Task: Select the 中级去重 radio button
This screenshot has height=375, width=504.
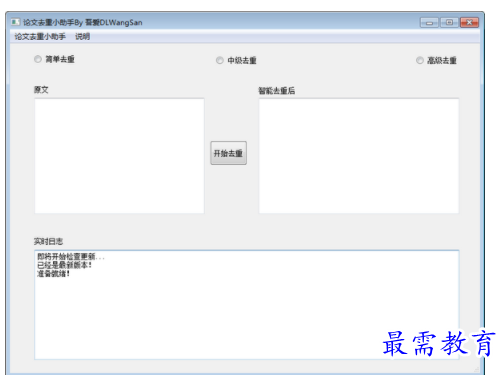Action: tap(236, 60)
